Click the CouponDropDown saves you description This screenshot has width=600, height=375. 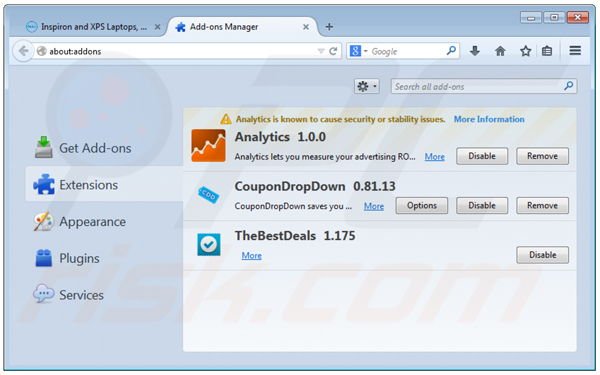tap(293, 206)
